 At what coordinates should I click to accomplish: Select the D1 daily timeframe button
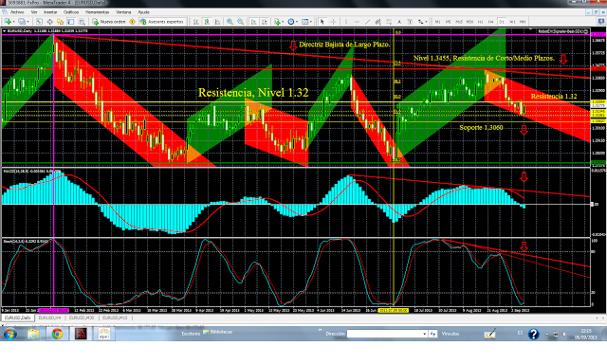click(502, 22)
